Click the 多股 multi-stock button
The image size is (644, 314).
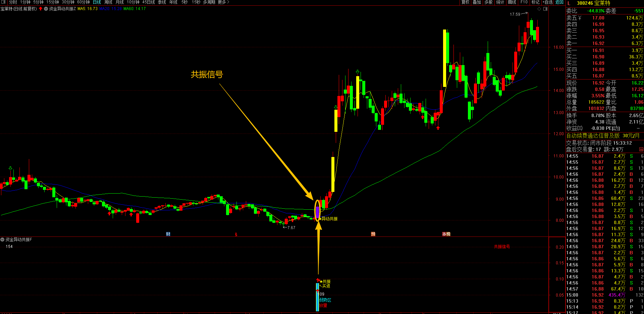tap(488, 2)
